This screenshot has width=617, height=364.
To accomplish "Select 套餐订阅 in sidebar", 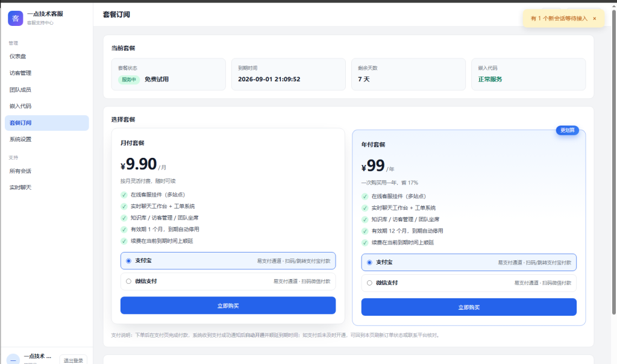I will pos(47,123).
